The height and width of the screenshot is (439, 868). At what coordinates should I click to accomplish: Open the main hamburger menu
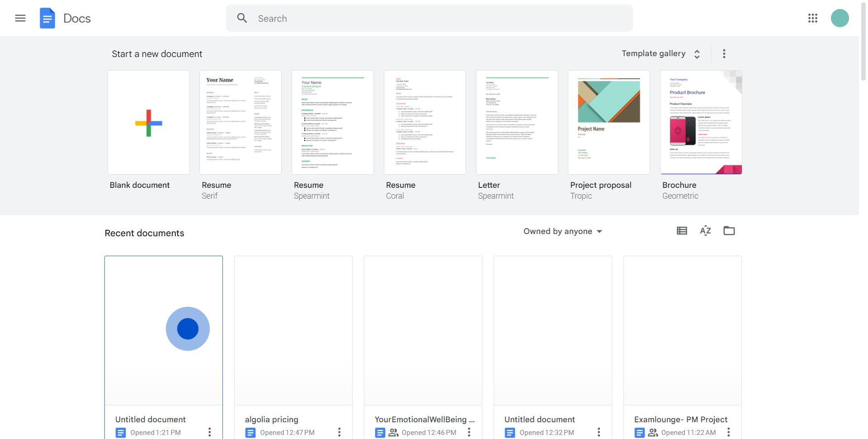pyautogui.click(x=20, y=18)
